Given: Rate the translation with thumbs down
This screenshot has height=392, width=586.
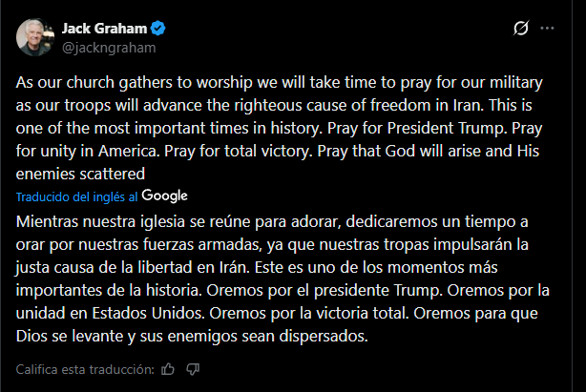Looking at the screenshot, I should click(193, 368).
